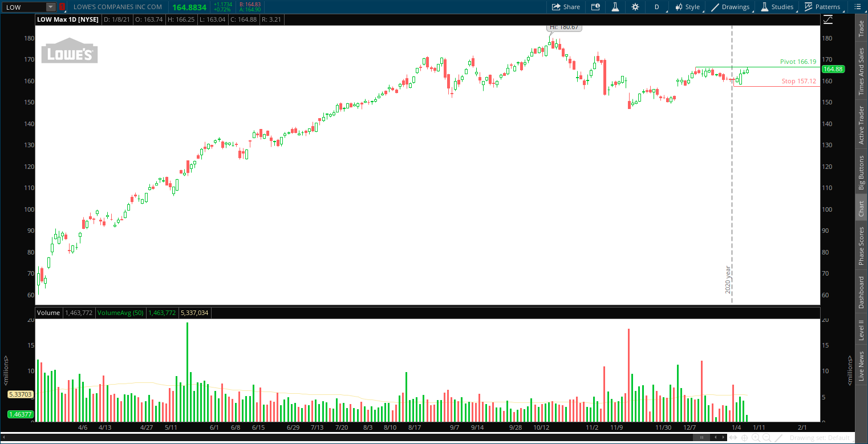868x444 pixels.
Task: Click the H: 166.25 high value
Action: 181,19
